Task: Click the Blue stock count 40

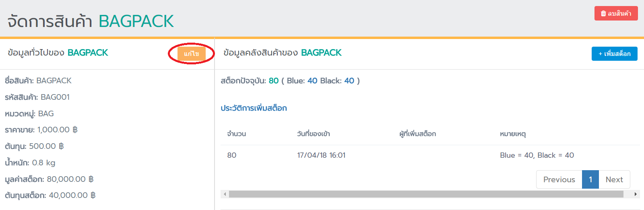Action: 312,80
